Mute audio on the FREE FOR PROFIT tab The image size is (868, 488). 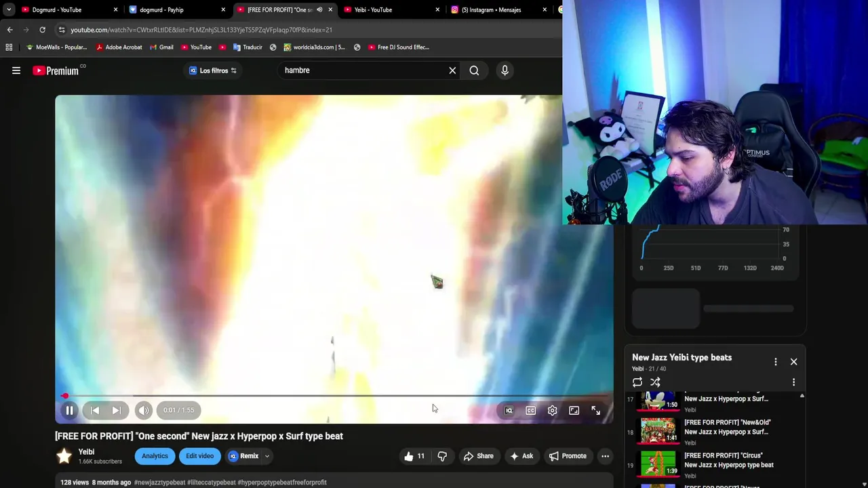click(319, 9)
